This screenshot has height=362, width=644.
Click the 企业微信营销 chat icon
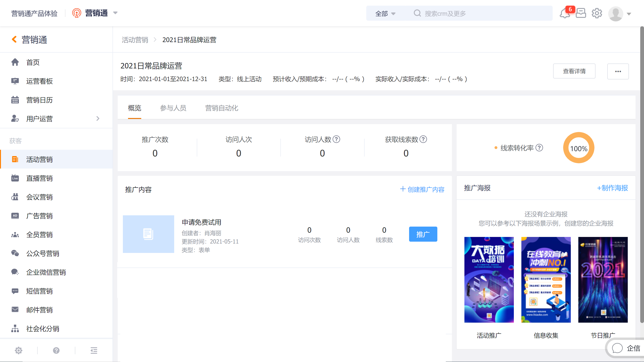[15, 272]
